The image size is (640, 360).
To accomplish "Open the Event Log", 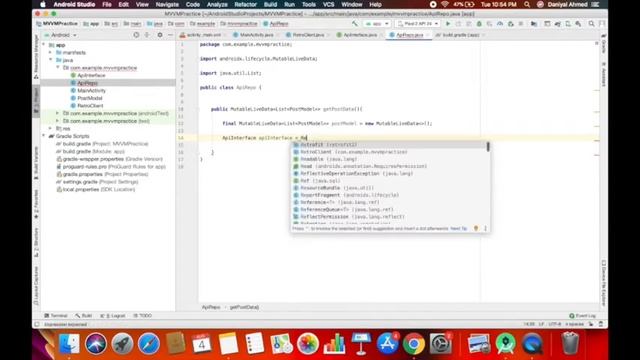I will [582, 316].
